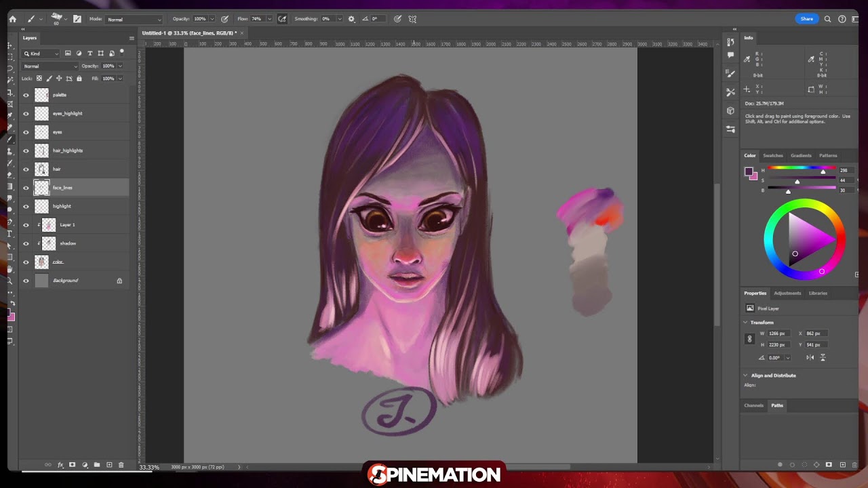The height and width of the screenshot is (488, 868).
Task: Toggle visibility of eyes layer
Action: click(x=26, y=132)
